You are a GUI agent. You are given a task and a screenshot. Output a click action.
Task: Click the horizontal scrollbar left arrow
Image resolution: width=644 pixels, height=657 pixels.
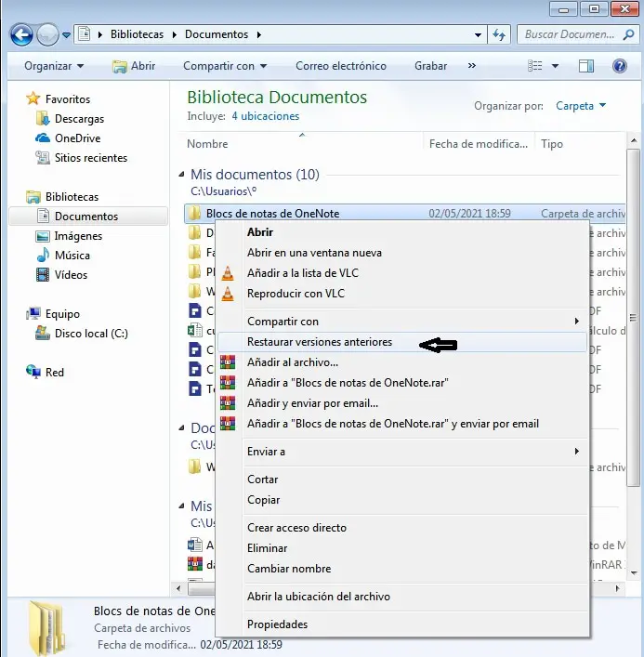[179, 588]
